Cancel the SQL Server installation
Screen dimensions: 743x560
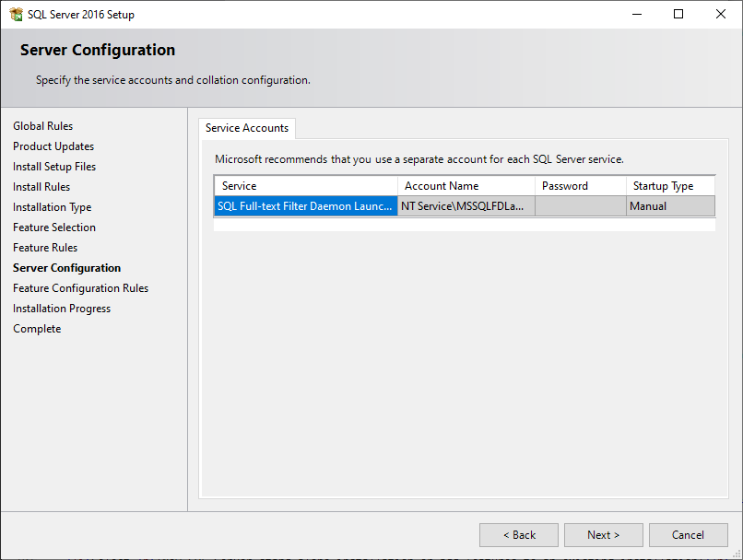[x=688, y=534]
